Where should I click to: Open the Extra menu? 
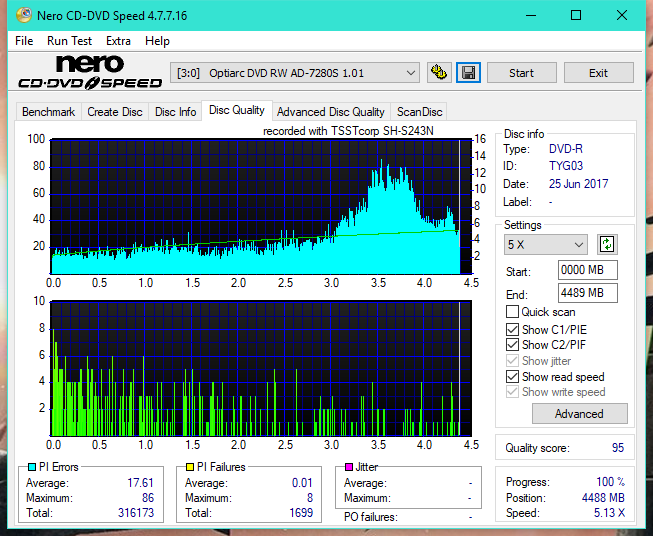(118, 41)
